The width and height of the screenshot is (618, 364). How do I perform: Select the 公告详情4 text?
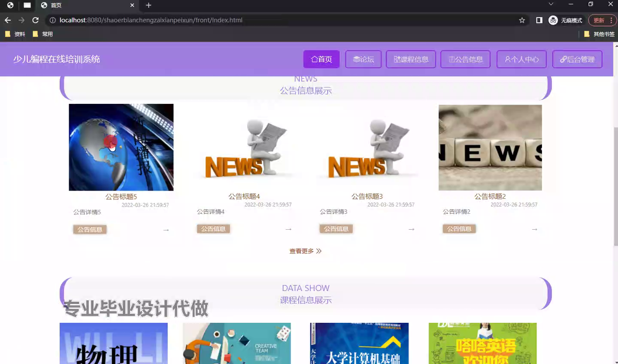[211, 212]
